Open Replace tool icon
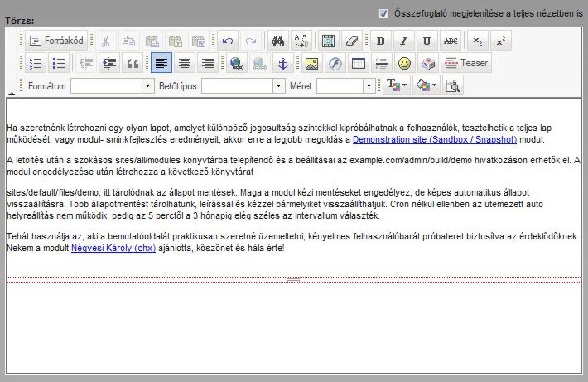588x382 pixels. tap(301, 41)
